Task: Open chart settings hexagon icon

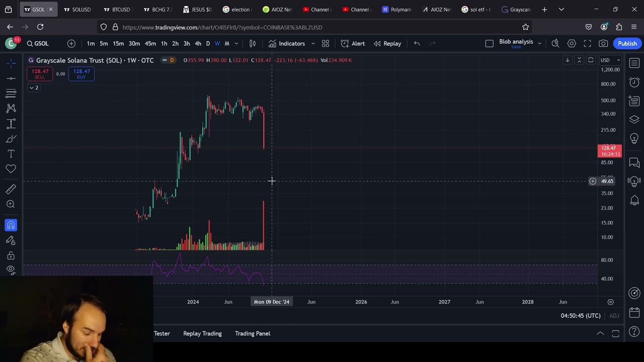Action: pos(572,44)
